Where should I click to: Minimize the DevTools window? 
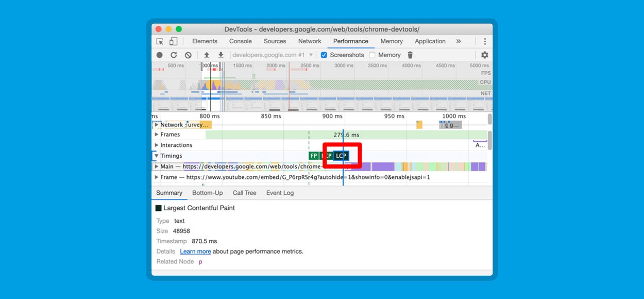168,29
